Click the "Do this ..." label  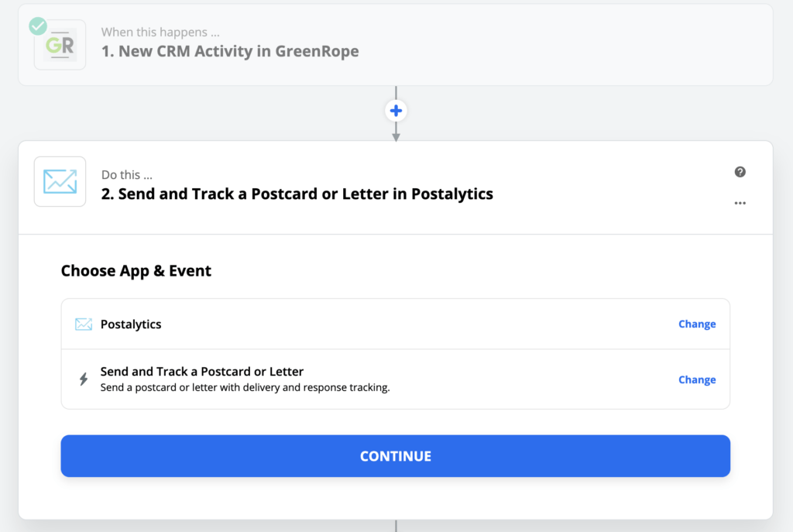pyautogui.click(x=126, y=175)
